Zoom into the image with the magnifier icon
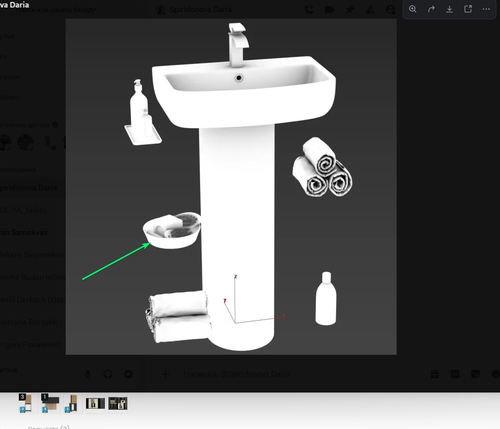500x429 pixels. (x=413, y=9)
